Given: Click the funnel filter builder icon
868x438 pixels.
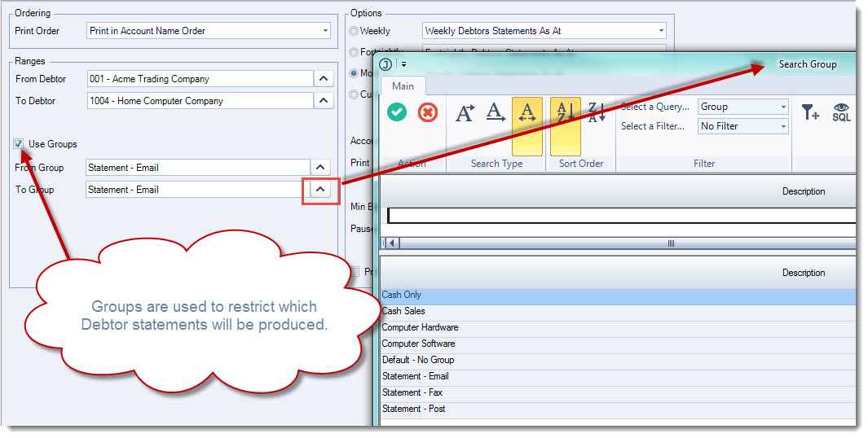Looking at the screenshot, I should click(x=810, y=112).
